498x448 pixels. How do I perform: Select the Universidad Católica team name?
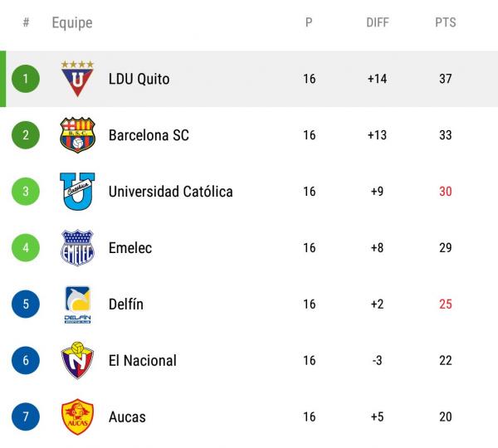coord(170,192)
